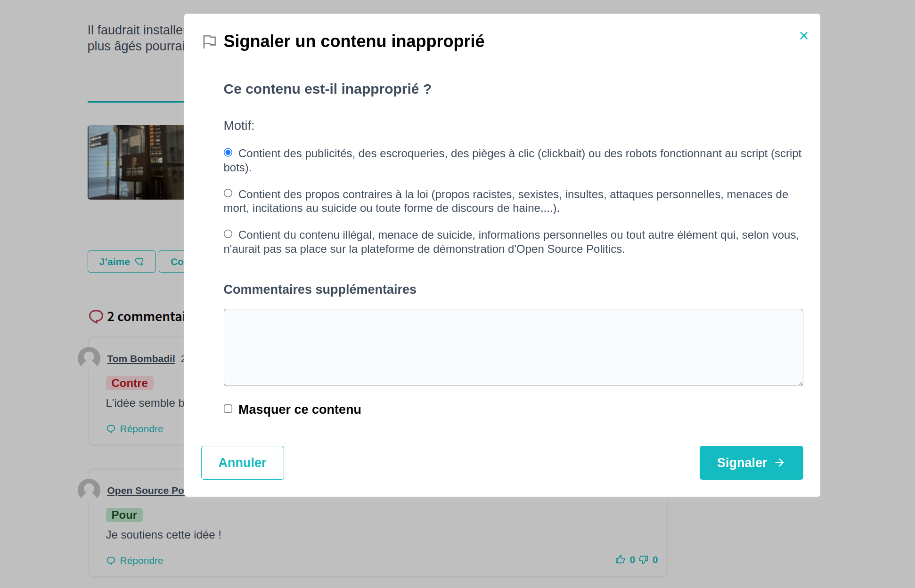Open Tom Bombadil's profile link
The width and height of the screenshot is (915, 588).
pos(141,359)
